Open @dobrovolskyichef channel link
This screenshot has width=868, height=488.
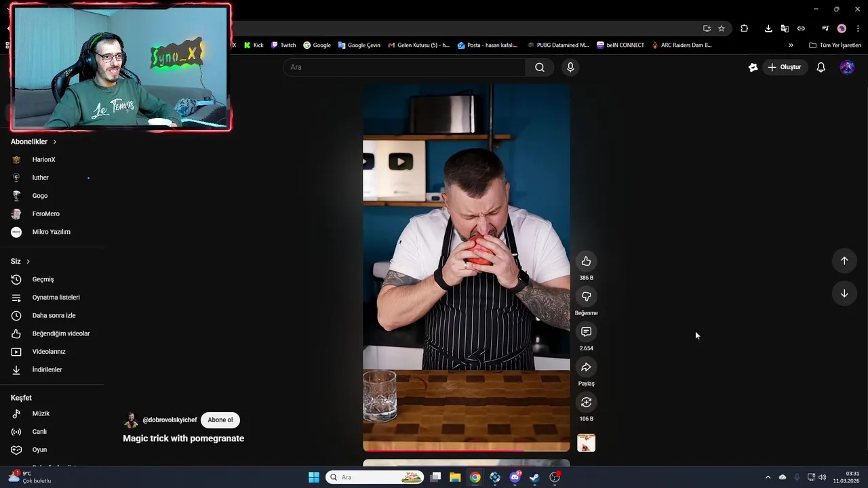(170, 420)
